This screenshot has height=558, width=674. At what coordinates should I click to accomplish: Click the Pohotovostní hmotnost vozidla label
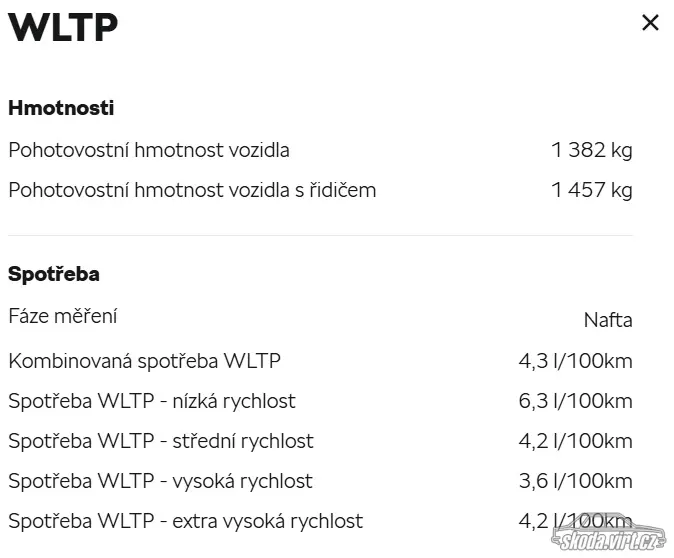(x=149, y=150)
